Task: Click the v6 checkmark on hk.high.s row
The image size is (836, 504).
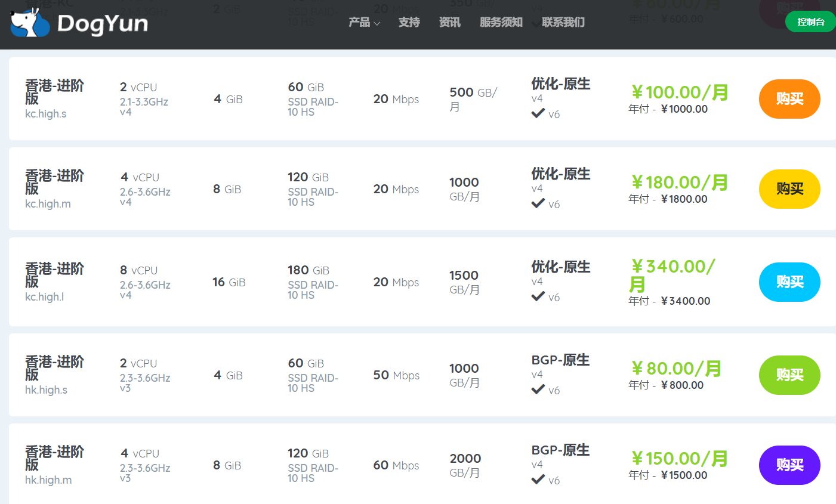Action: point(538,389)
